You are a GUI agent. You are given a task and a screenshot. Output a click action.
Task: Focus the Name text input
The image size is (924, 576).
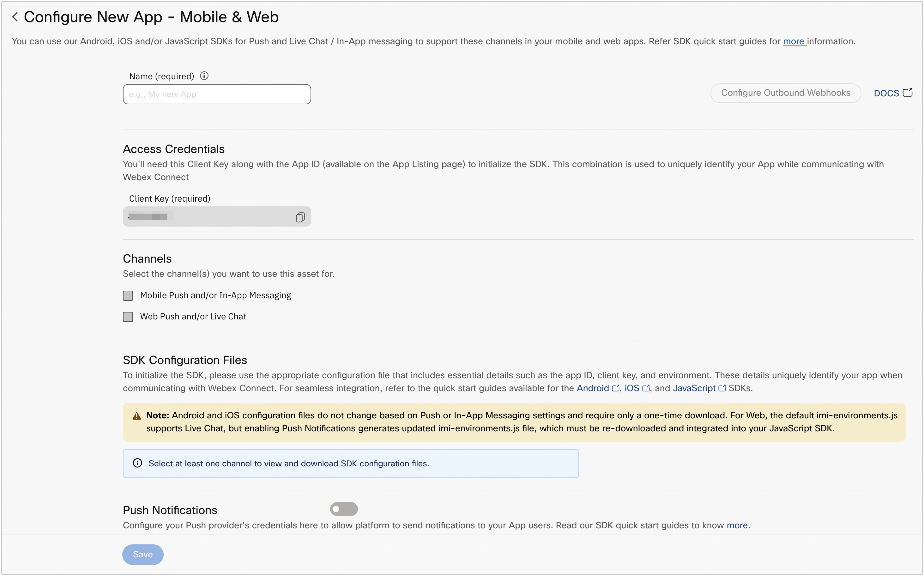[217, 94]
